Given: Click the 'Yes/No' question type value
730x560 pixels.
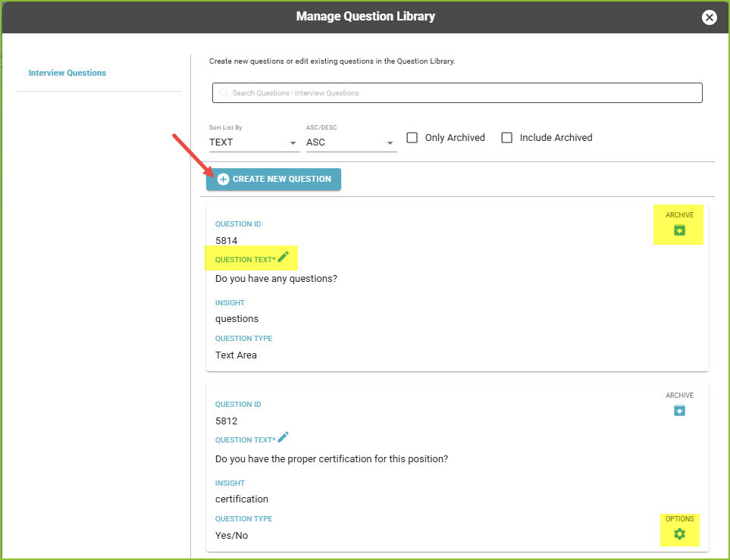Looking at the screenshot, I should pyautogui.click(x=231, y=535).
